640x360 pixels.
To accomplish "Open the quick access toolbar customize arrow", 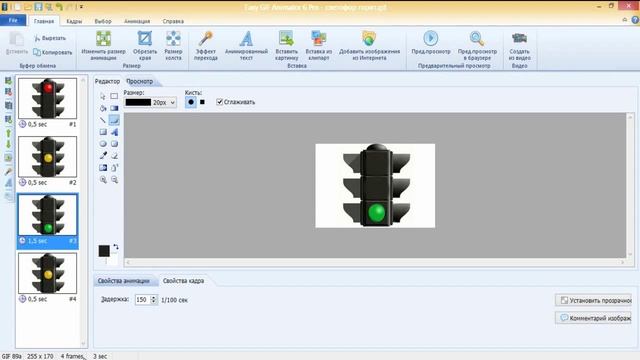I will point(81,7).
